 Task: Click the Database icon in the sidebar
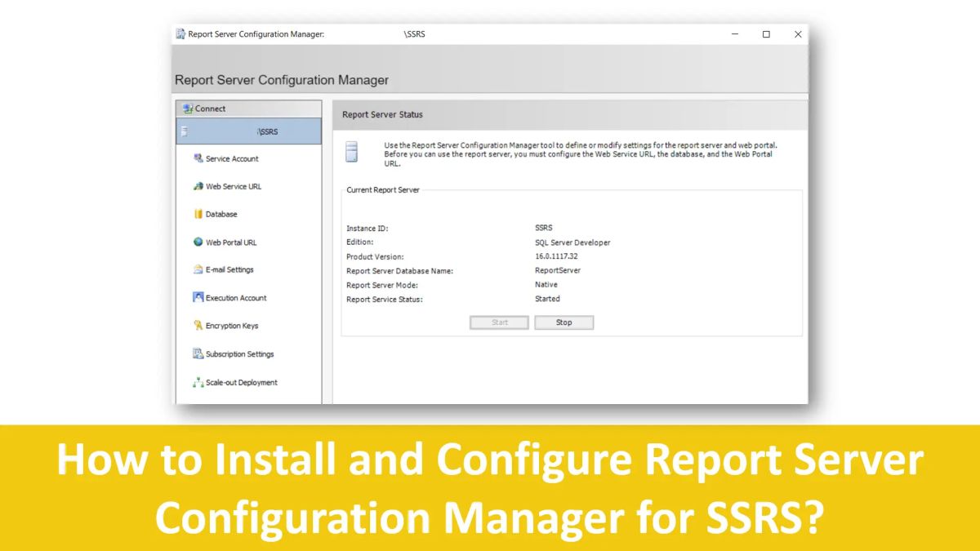point(197,214)
